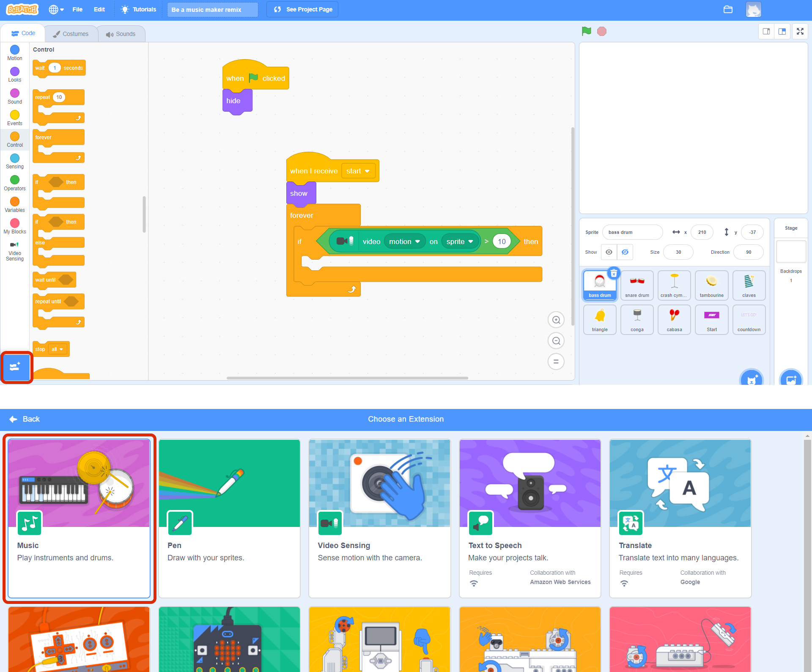Select the countdown sprite
Image resolution: width=812 pixels, height=672 pixels.
click(x=749, y=320)
